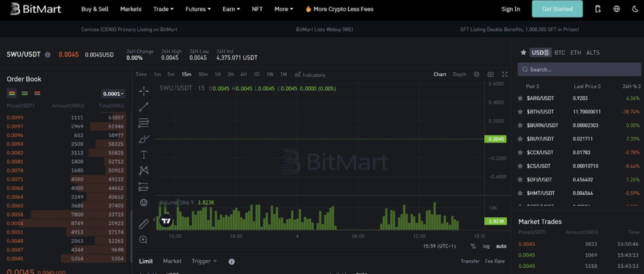Screen dimensions: 644x274
Task: Favorite the $CCX/USDT pair star
Action: 520,152
